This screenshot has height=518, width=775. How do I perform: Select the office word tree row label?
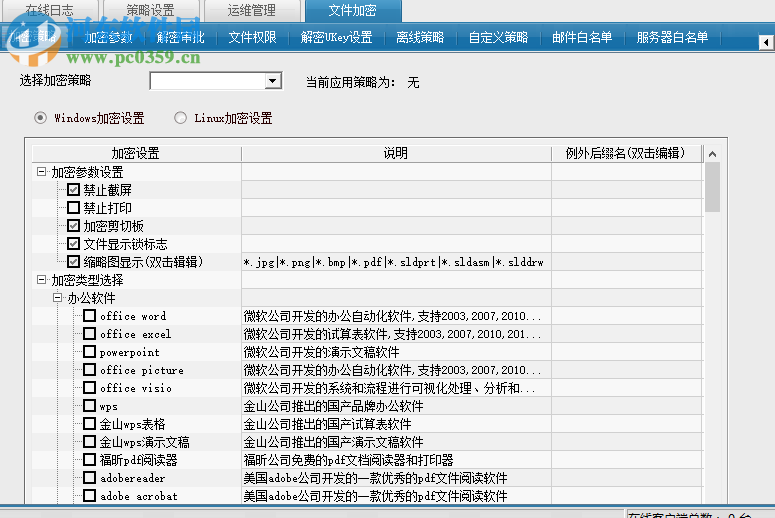[x=133, y=316]
